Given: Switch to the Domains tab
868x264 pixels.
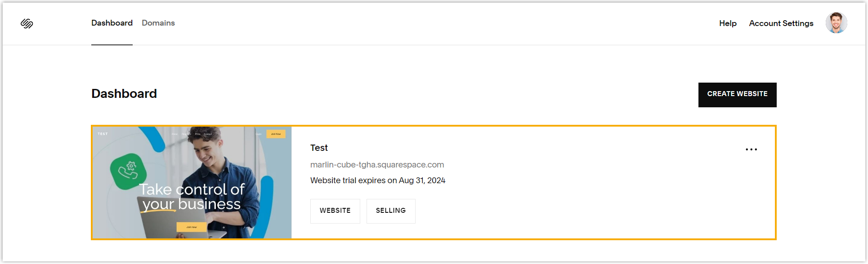Looking at the screenshot, I should tap(158, 23).
